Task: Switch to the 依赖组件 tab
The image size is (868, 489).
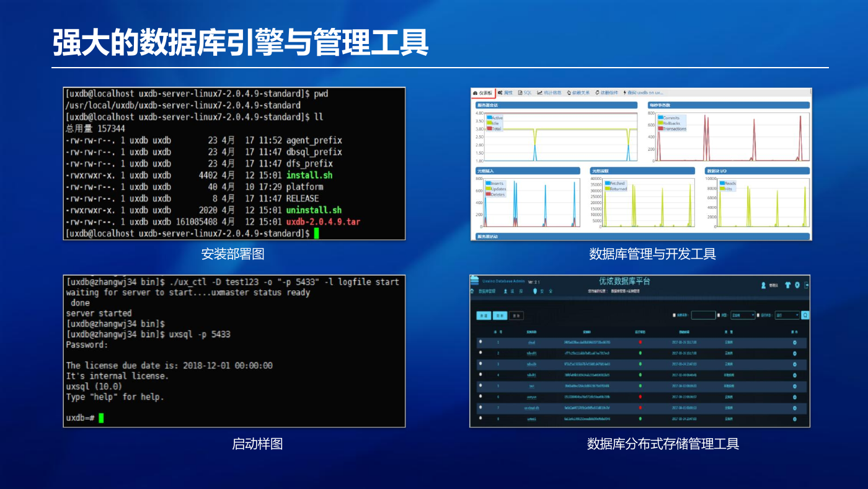Action: click(x=606, y=93)
